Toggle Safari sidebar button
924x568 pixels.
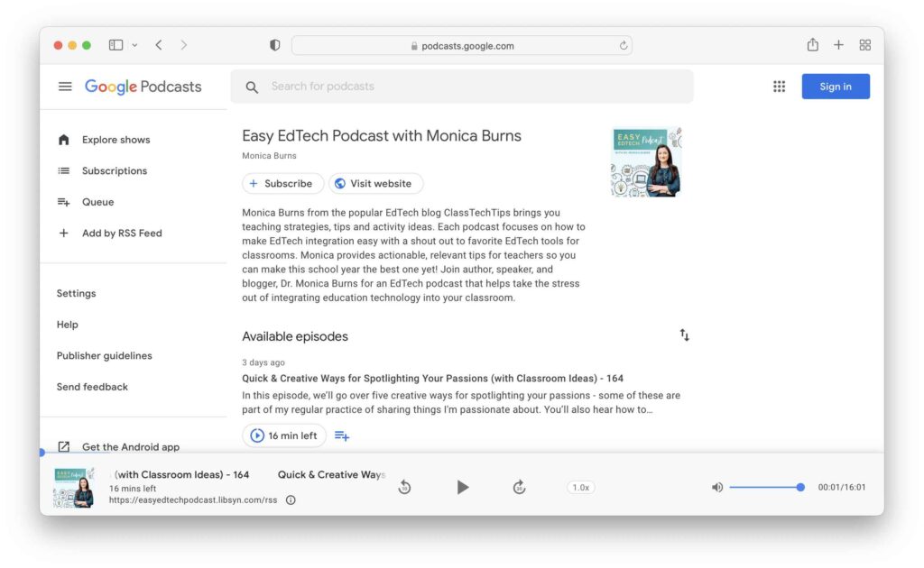115,45
